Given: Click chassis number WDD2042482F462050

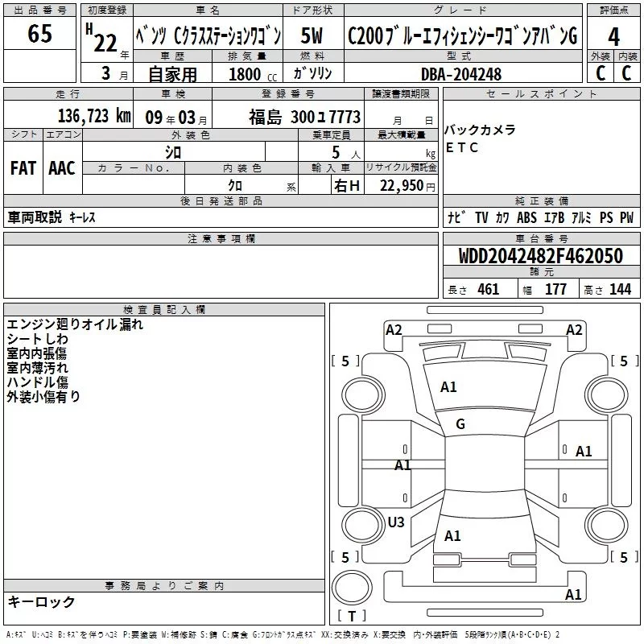Looking at the screenshot, I should pyautogui.click(x=541, y=256).
